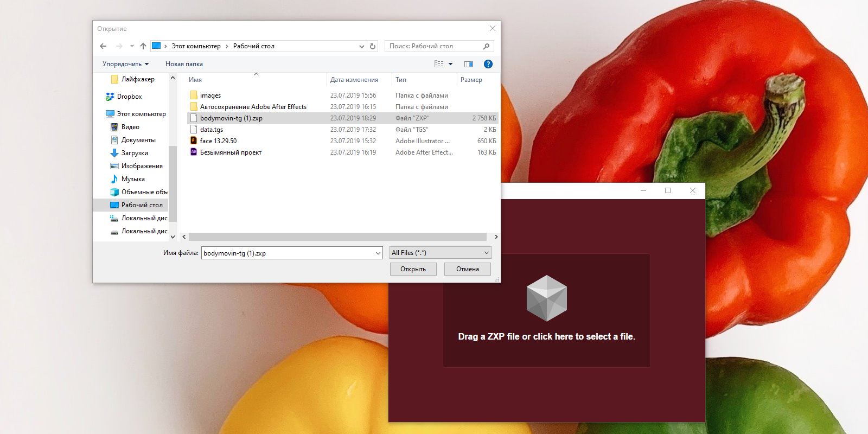
Task: Expand the address bar path dropdown
Action: (x=362, y=46)
